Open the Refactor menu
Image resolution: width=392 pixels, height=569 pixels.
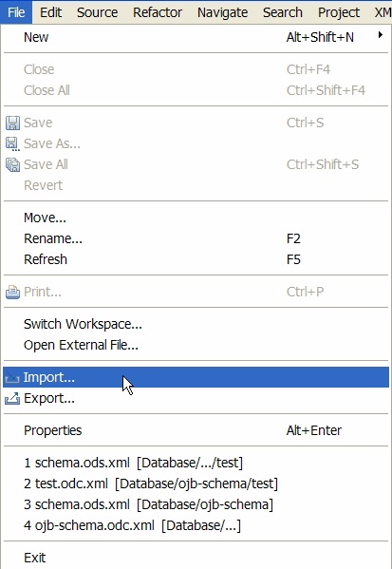[158, 12]
